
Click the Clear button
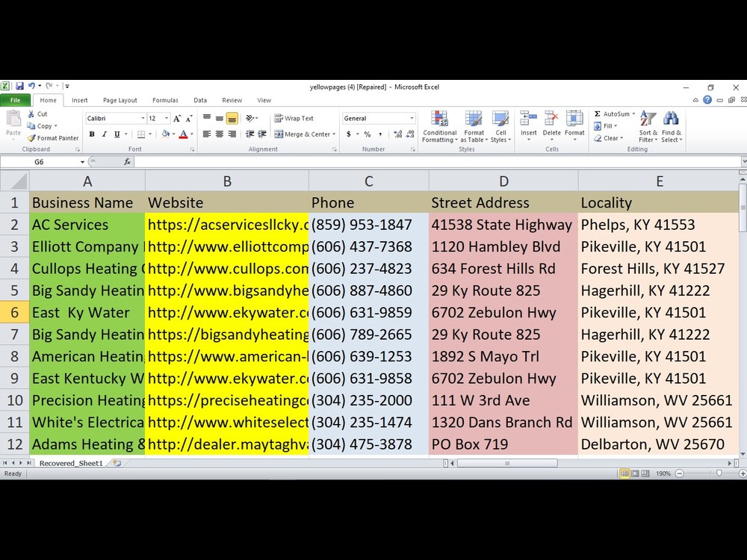[608, 138]
